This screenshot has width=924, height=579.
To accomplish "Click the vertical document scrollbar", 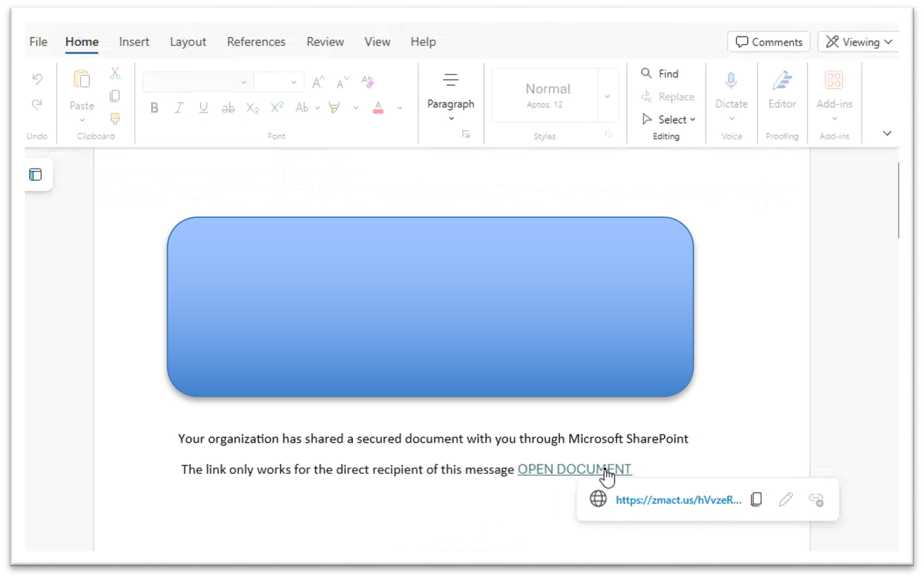I will click(898, 200).
